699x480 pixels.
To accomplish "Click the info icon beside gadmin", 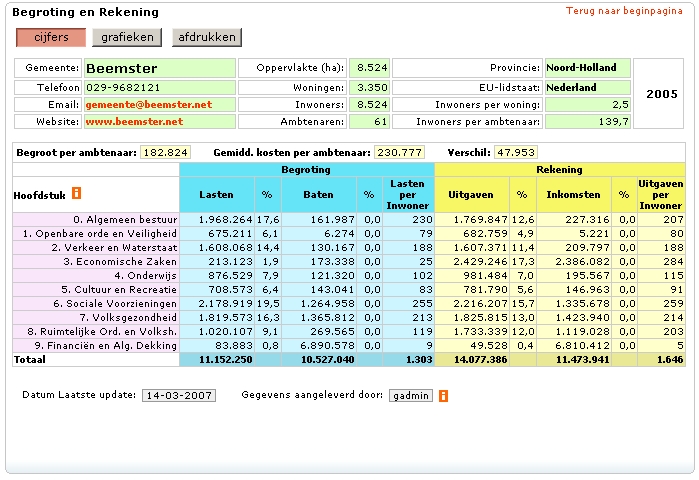I will point(443,396).
